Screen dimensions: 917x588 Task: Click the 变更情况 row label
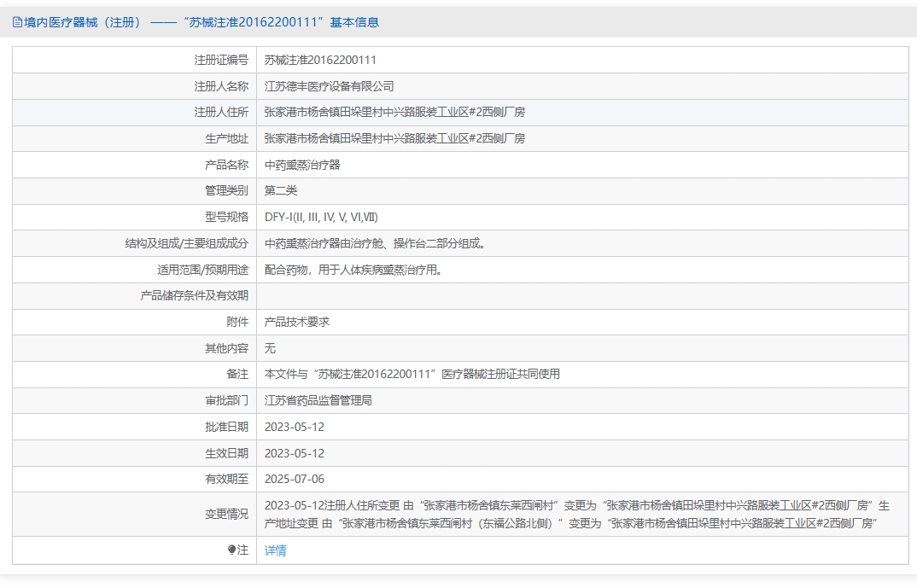tap(226, 515)
